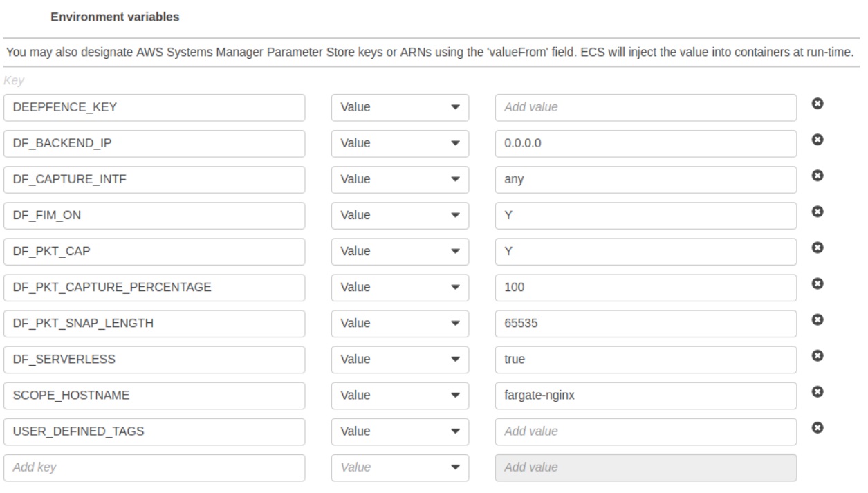Click the 'Environment variables' heading
The width and height of the screenshot is (868, 493).
pos(116,19)
